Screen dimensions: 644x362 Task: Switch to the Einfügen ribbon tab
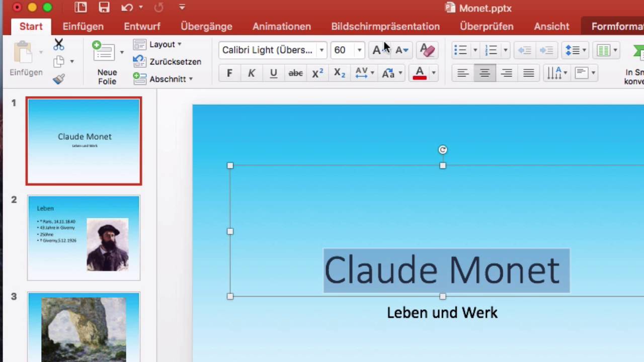[83, 26]
